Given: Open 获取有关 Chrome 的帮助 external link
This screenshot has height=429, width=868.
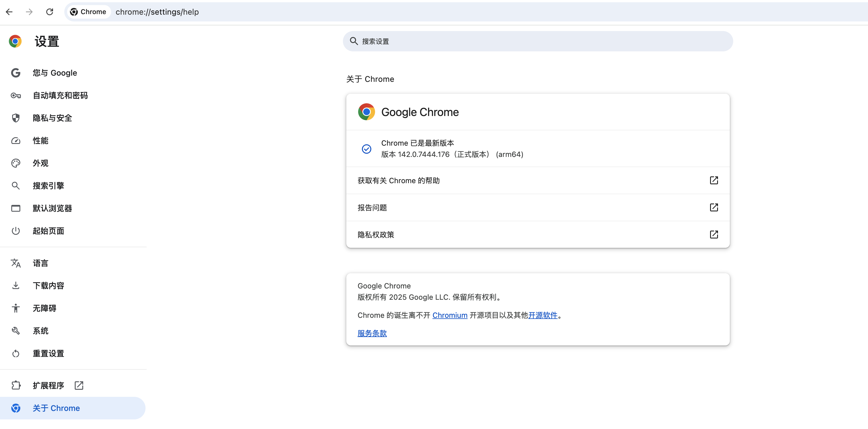Looking at the screenshot, I should (x=714, y=180).
